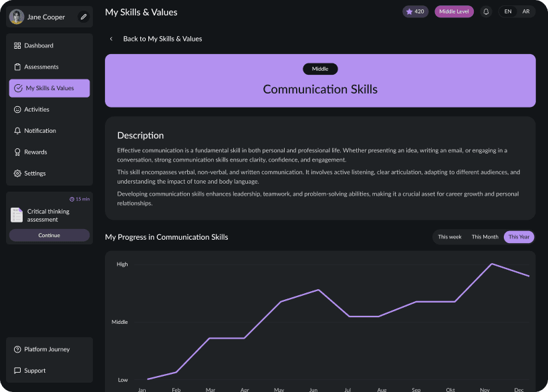
Task: Continue the Critical thinking assessment
Action: (49, 235)
